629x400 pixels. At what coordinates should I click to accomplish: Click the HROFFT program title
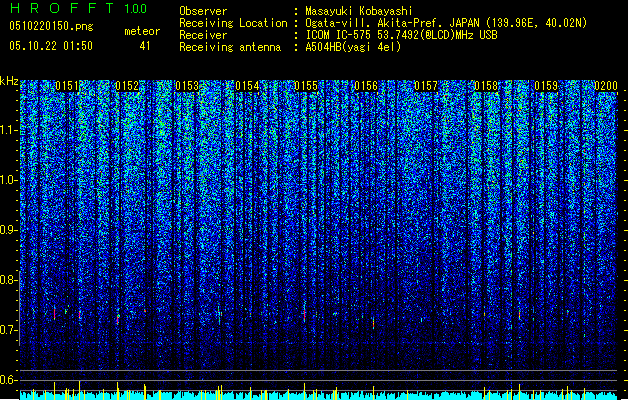[x=63, y=8]
